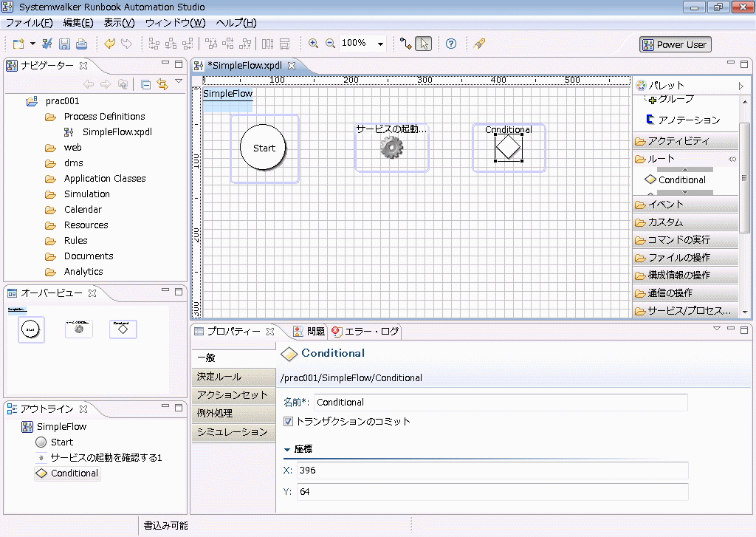The width and height of the screenshot is (756, 537).
Task: Open the New file dropdown arrow
Action: [32, 44]
